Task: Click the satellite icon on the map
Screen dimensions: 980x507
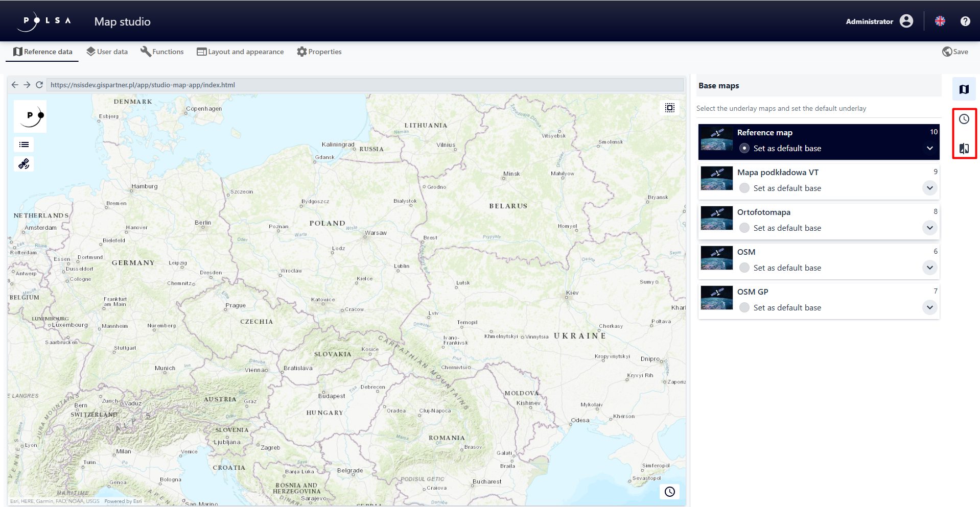Action: pos(24,164)
